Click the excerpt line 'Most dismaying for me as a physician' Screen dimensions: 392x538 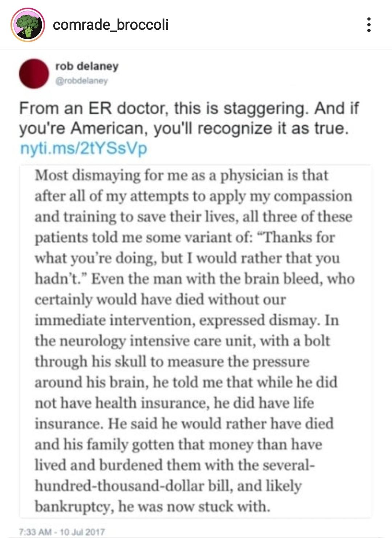point(181,175)
